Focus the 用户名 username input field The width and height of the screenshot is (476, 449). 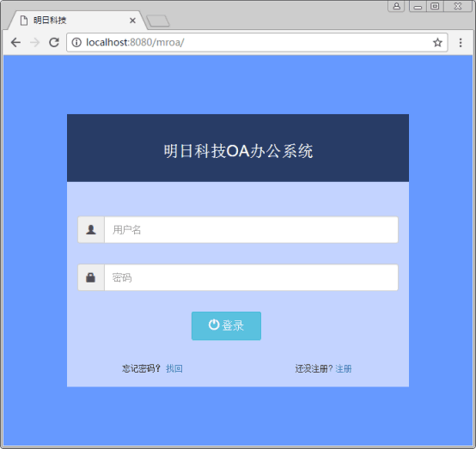coord(251,230)
